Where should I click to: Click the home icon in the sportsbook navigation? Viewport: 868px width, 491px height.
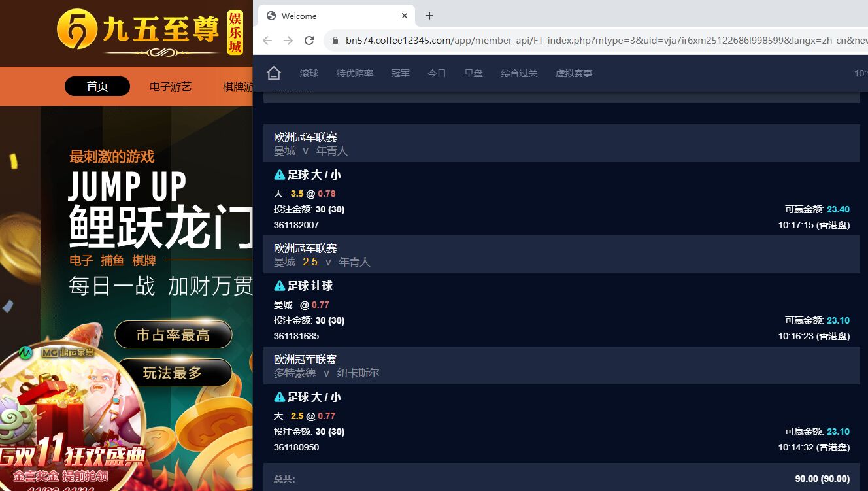click(x=274, y=73)
